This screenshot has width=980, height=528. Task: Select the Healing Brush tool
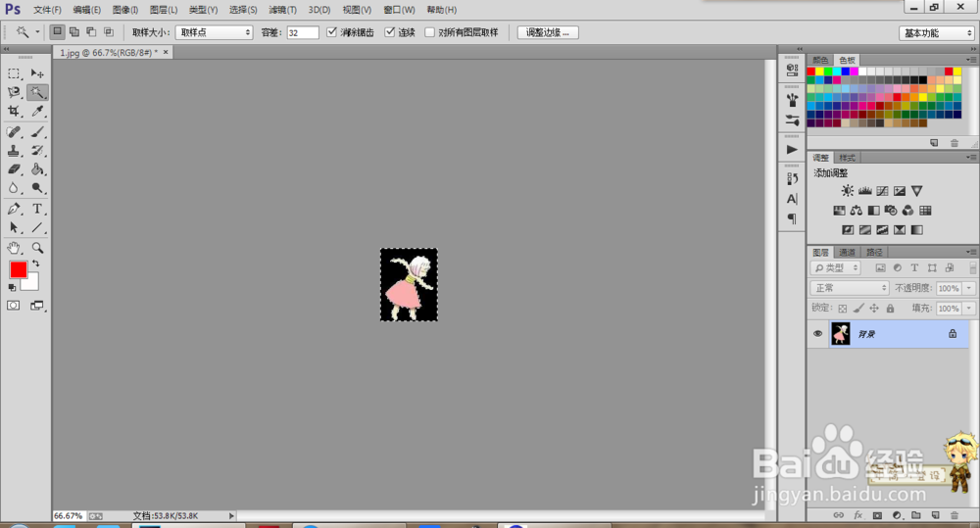[14, 132]
